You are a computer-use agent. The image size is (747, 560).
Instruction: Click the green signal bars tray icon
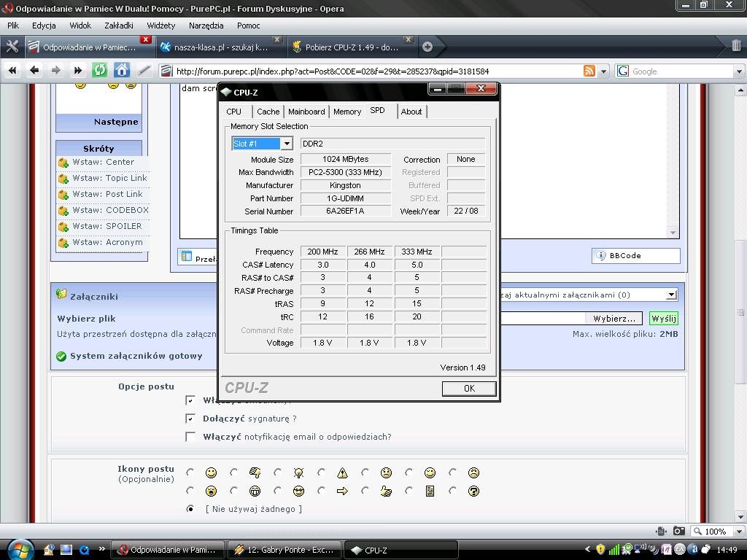point(614,550)
